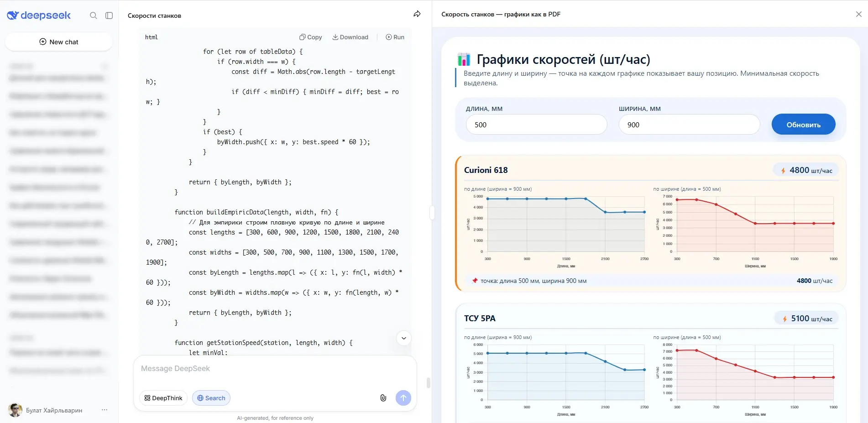Click the bar chart icon beside Графики скоростей
This screenshot has height=423, width=868.
coord(464,59)
